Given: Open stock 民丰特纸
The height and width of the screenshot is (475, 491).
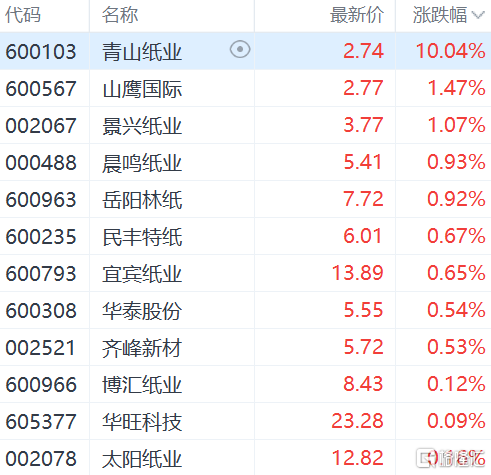Looking at the screenshot, I should [142, 237].
